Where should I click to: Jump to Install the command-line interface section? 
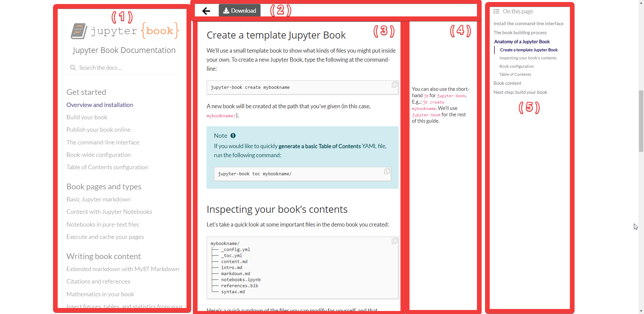click(528, 23)
